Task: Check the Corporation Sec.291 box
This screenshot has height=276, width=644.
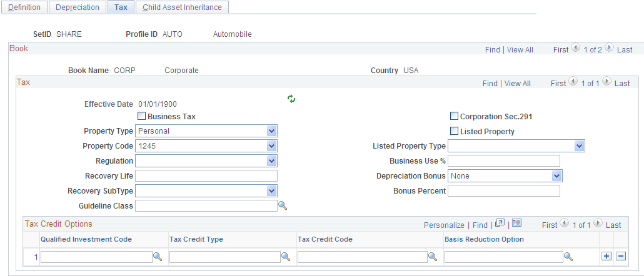Action: click(455, 116)
